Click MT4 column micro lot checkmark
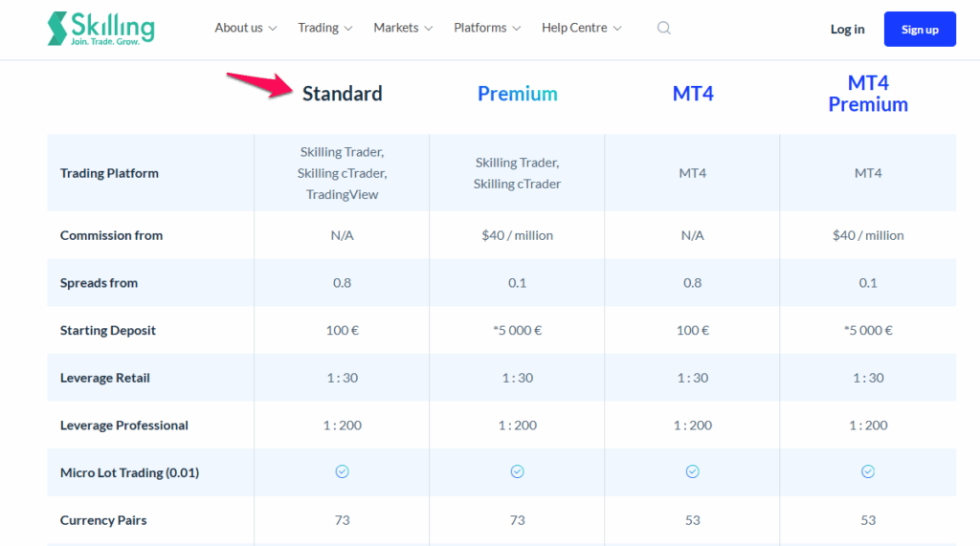 click(x=692, y=472)
